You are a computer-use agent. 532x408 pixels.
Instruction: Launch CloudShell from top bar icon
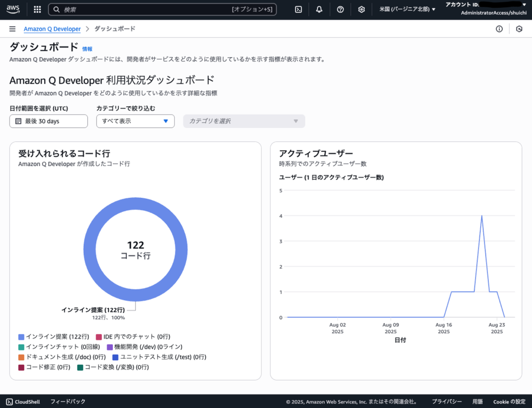(x=298, y=9)
